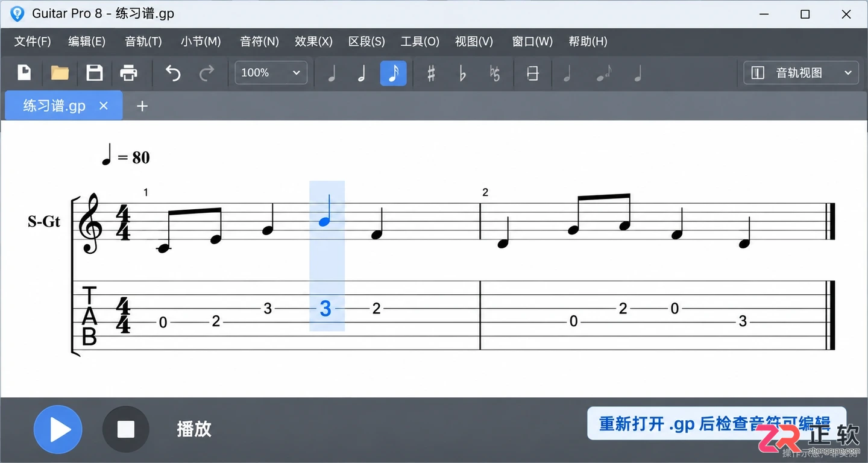Screen dimensions: 868x463
Task: Open the 编辑(E) menu
Action: [x=87, y=42]
